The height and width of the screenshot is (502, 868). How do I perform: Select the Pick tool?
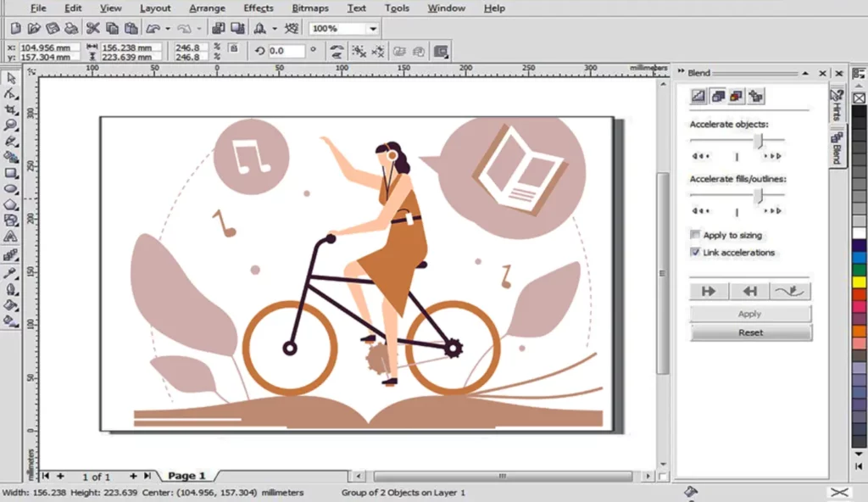[x=11, y=75]
